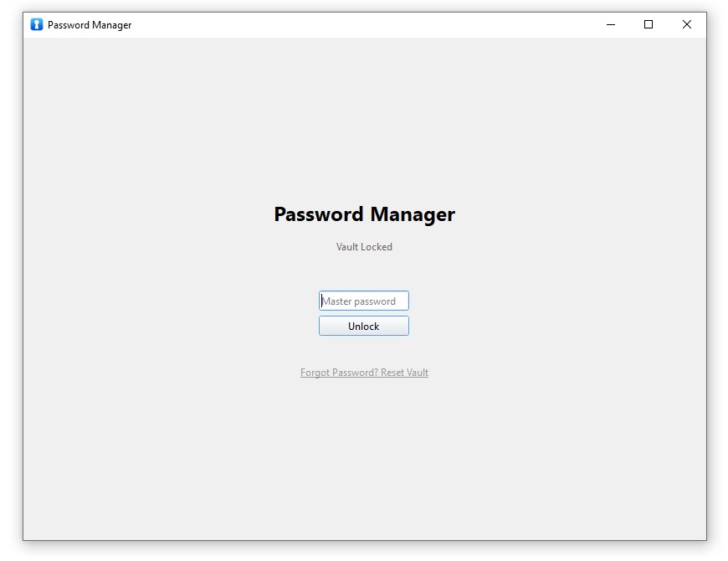The height and width of the screenshot is (561, 728).
Task: Hit the X button in the title bar
Action: pos(687,24)
